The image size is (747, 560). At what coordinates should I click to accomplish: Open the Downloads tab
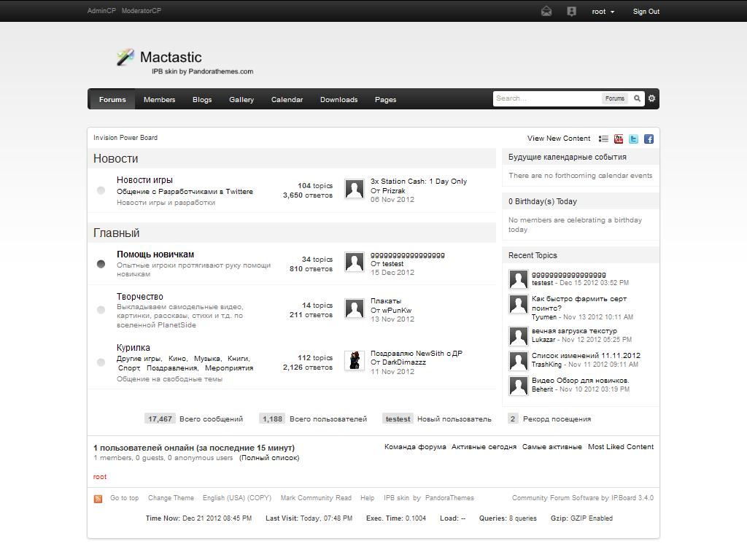click(338, 99)
